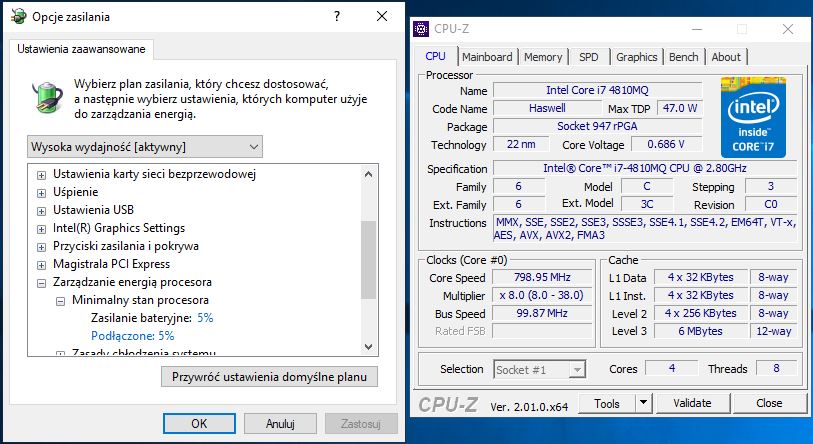This screenshot has width=813, height=444.
Task: Minimize the CPU-Z window
Action: (x=696, y=29)
